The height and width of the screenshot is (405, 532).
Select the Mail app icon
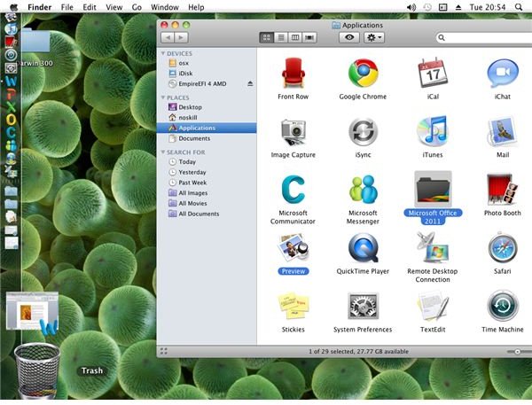tap(503, 132)
